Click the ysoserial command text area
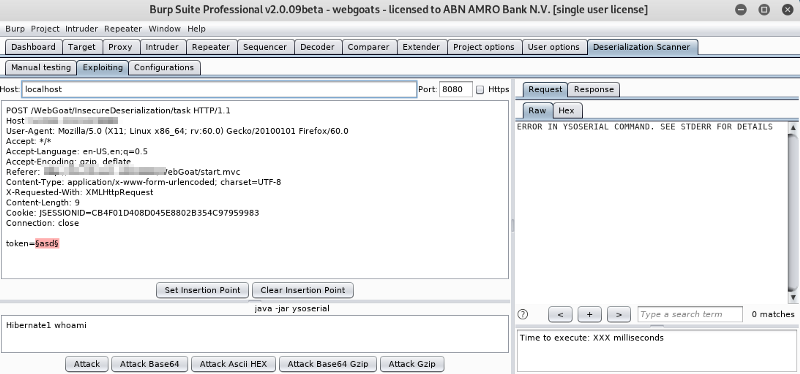 point(255,334)
